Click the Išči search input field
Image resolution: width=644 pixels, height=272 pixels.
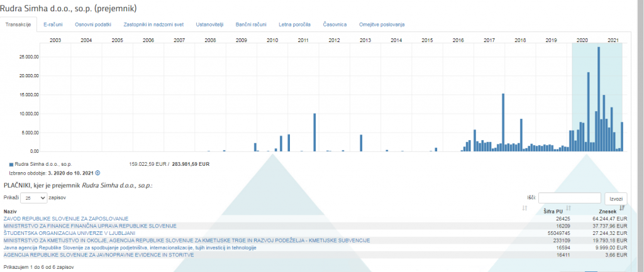tap(569, 197)
